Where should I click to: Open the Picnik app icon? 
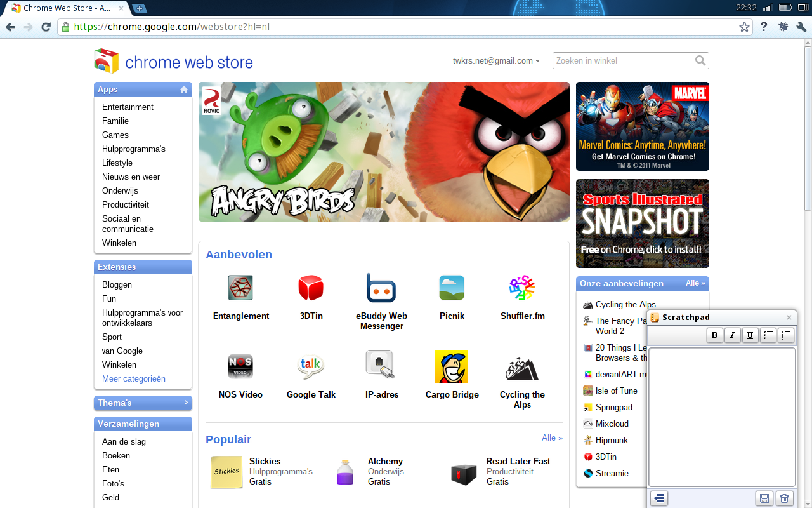[x=452, y=288]
